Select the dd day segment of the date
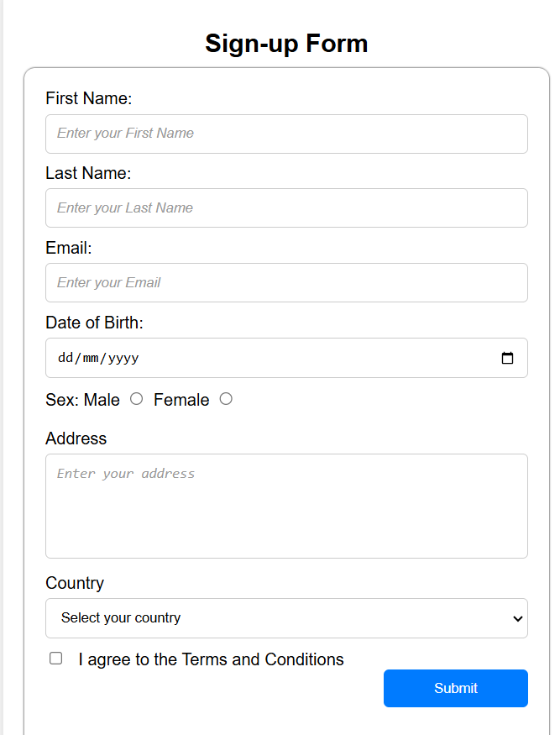This screenshot has height=735, width=560. (65, 358)
